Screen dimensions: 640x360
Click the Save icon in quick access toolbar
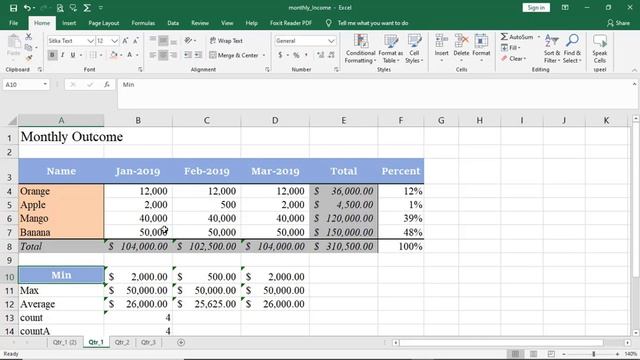click(13, 8)
